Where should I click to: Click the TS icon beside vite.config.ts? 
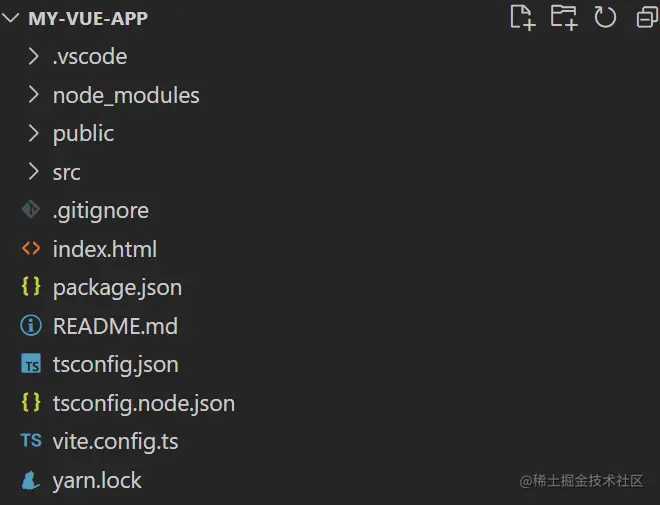click(x=31, y=441)
